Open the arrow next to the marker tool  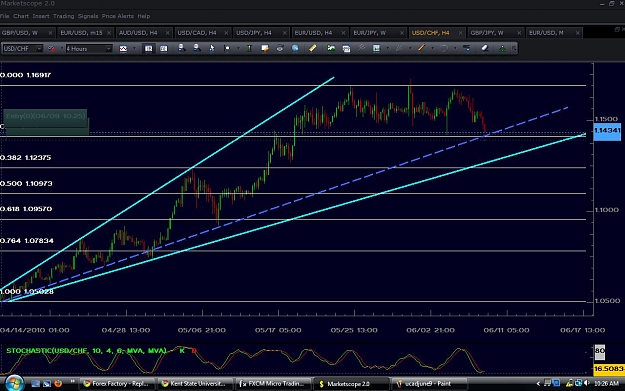click(x=238, y=49)
